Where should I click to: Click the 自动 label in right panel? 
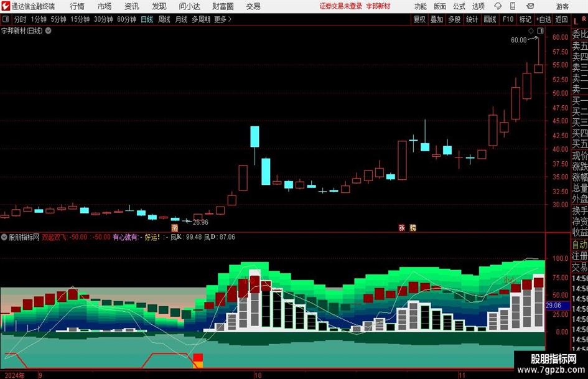point(580,245)
